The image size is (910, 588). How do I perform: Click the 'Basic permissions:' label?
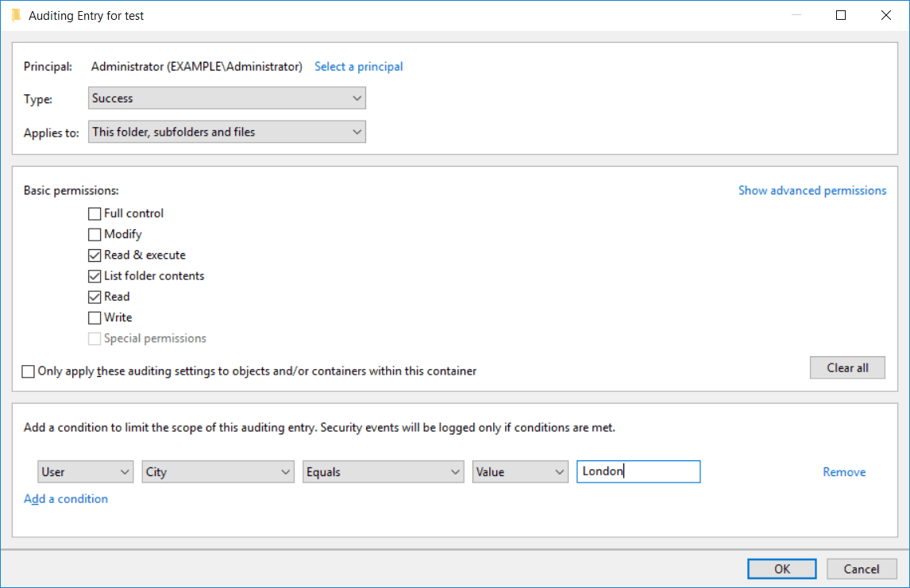click(x=71, y=190)
